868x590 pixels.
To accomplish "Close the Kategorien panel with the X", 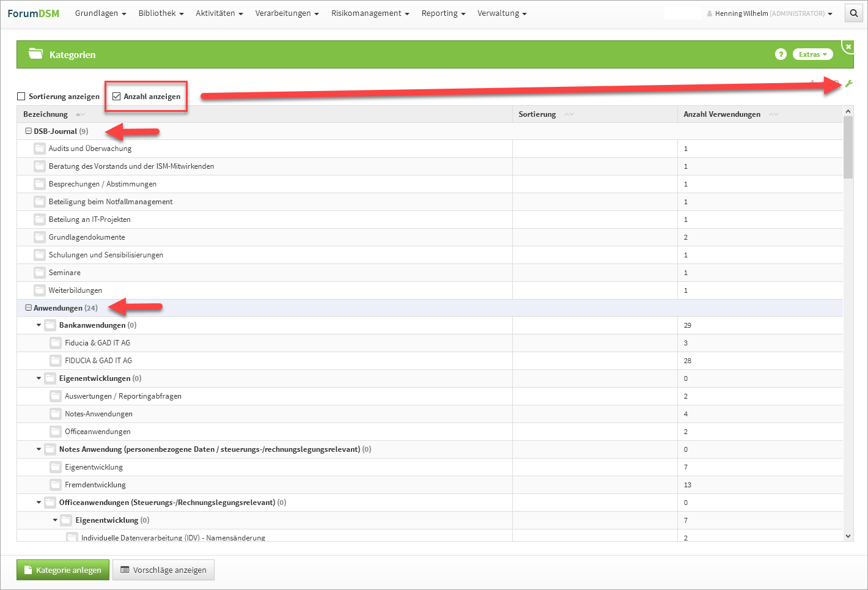I will point(848,46).
